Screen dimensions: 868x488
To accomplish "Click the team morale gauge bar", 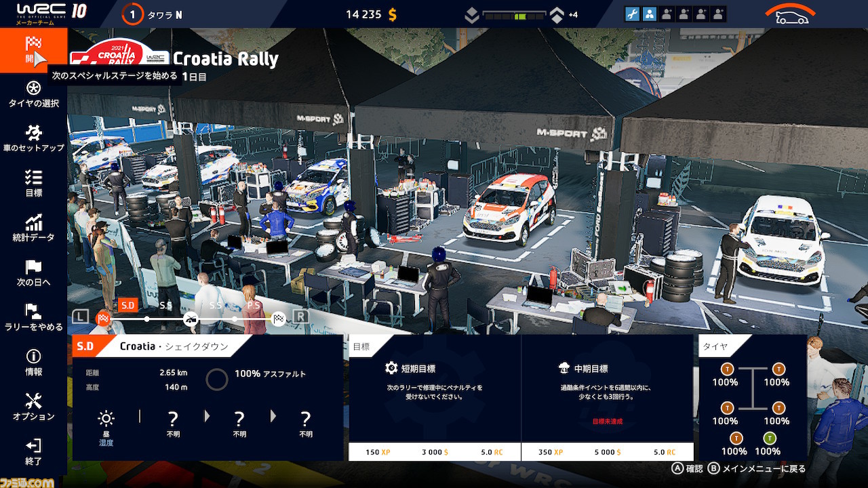I will click(x=514, y=15).
